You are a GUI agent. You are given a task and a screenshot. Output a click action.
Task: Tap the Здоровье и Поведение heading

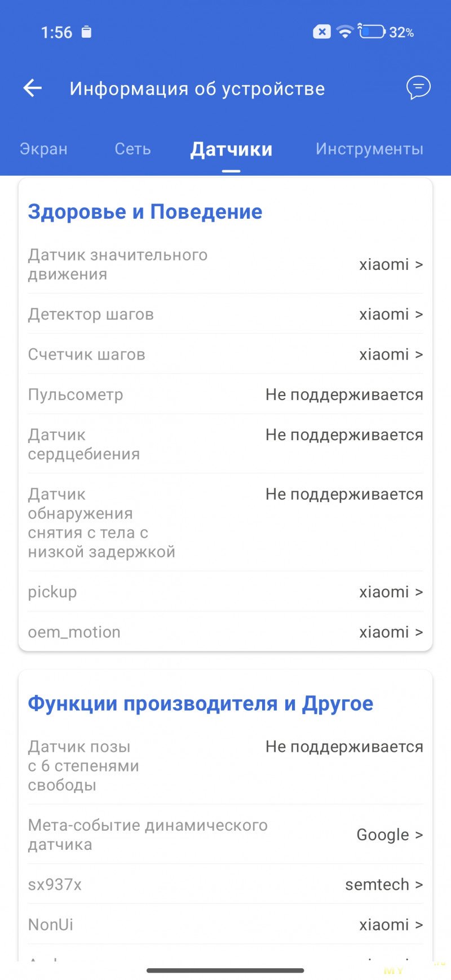[145, 212]
